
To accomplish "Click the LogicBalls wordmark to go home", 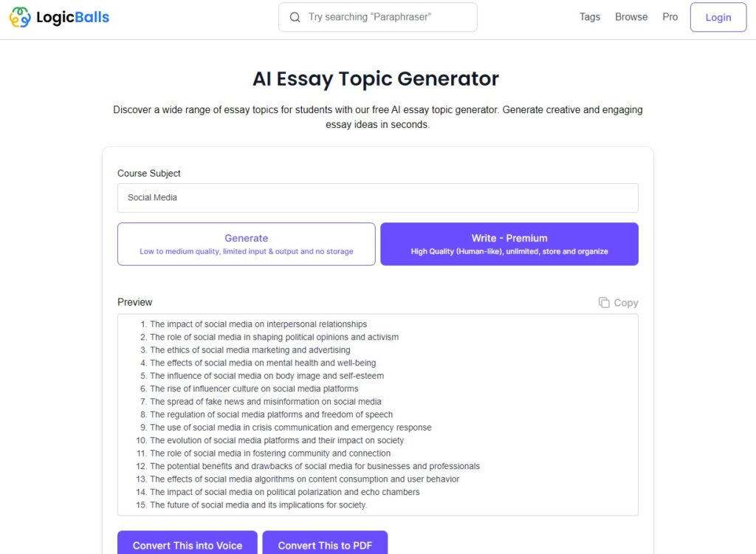I will pyautogui.click(x=73, y=16).
